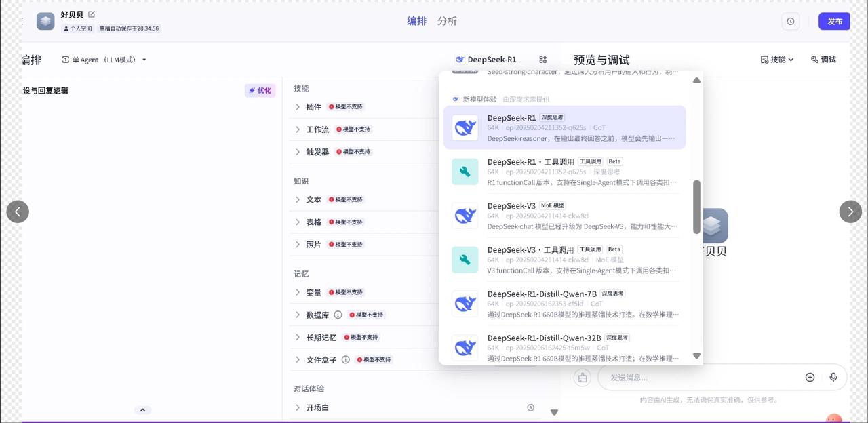Click the 深度思考 tag on DeepSeek-R1
Viewport: 868px width, 423px height.
(x=552, y=117)
